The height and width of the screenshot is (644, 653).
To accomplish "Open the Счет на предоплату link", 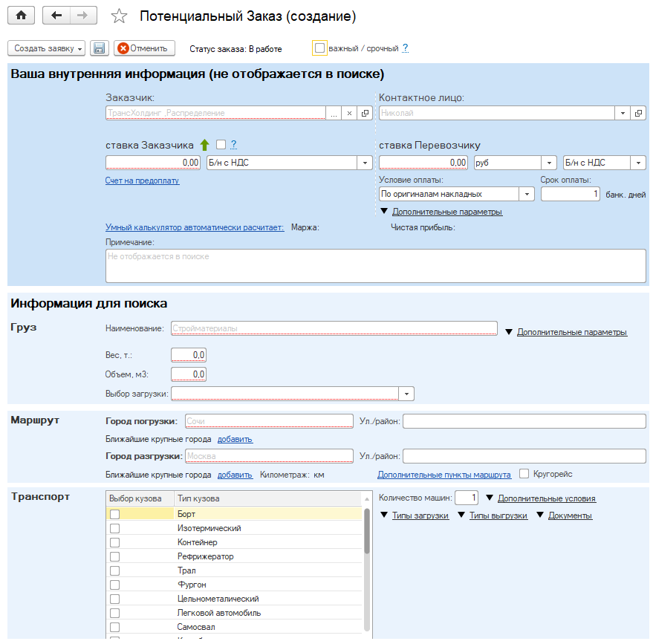I will click(x=142, y=180).
